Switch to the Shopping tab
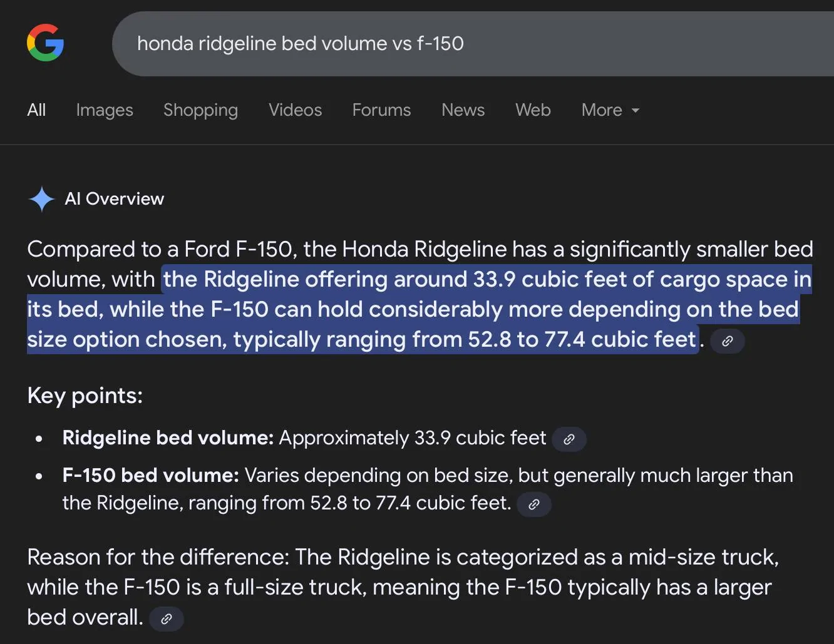 pyautogui.click(x=200, y=110)
